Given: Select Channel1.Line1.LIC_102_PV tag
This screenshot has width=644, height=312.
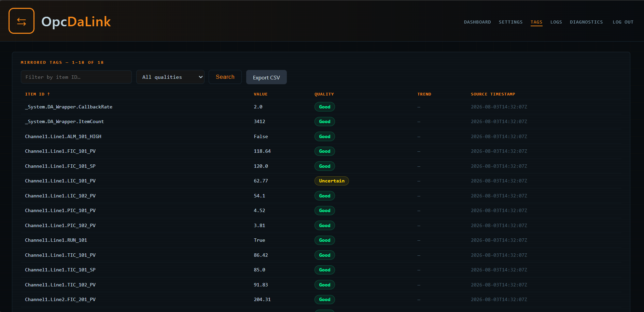Looking at the screenshot, I should click(60, 196).
